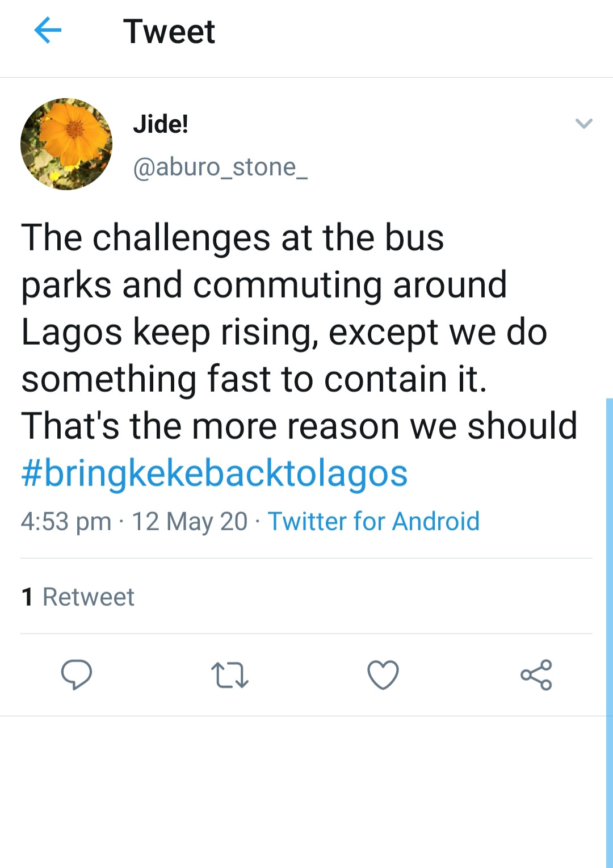Click the blue scrollbar on the right edge
The image size is (613, 868).
tap(610, 632)
